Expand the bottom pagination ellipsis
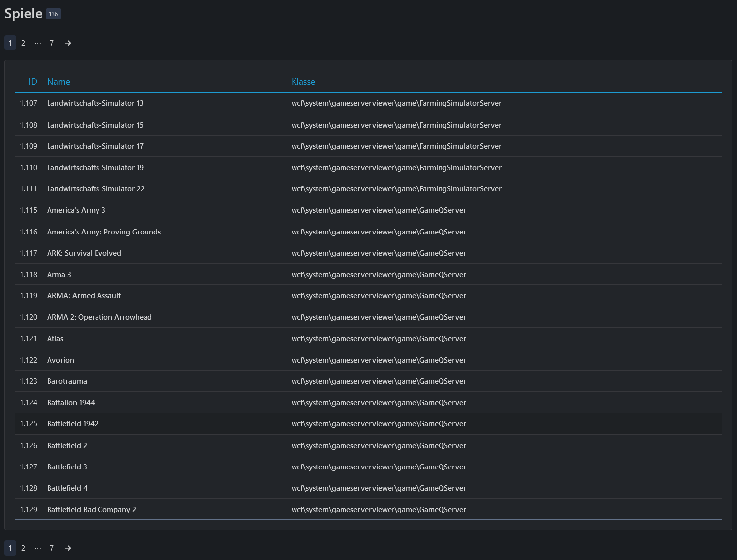This screenshot has width=737, height=560. tap(38, 548)
